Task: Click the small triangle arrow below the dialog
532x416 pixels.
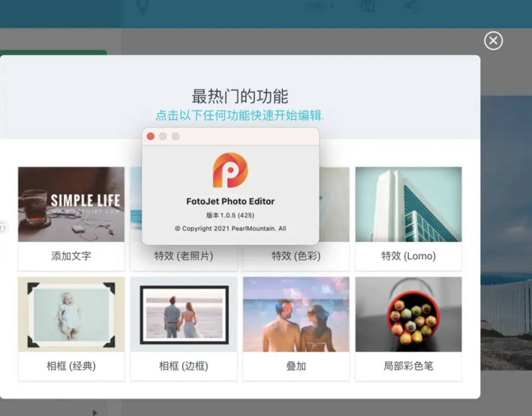Action: coord(95,412)
